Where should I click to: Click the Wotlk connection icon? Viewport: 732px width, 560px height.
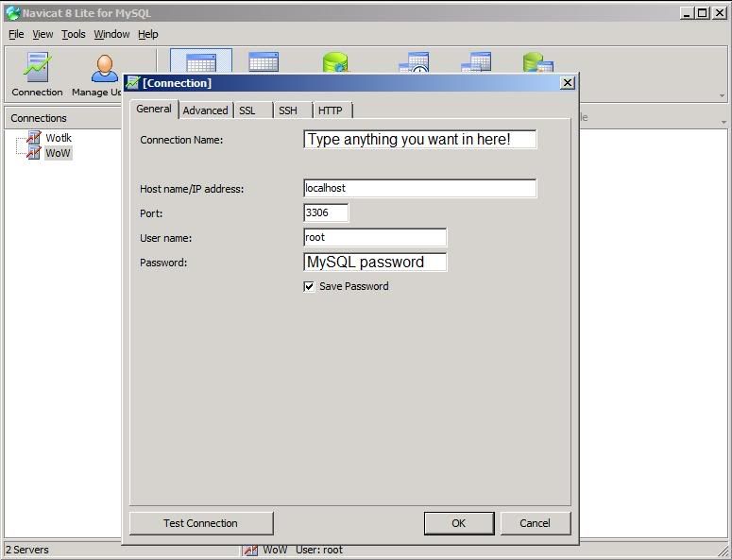(34, 137)
